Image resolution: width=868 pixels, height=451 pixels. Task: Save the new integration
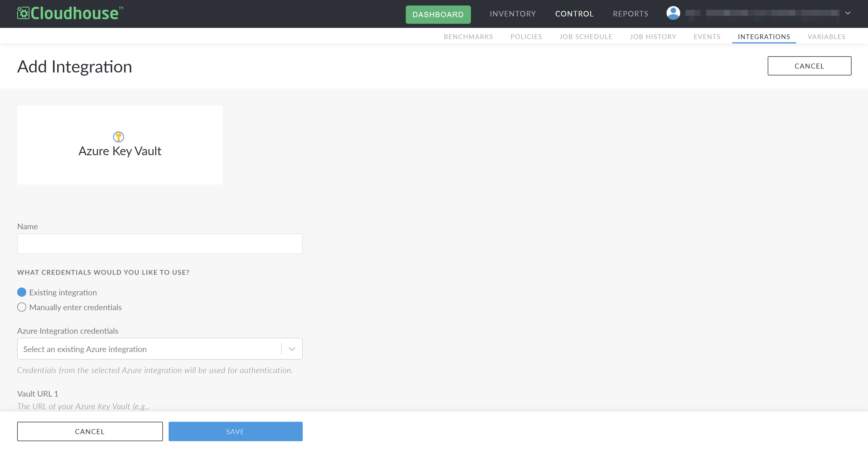tap(236, 431)
